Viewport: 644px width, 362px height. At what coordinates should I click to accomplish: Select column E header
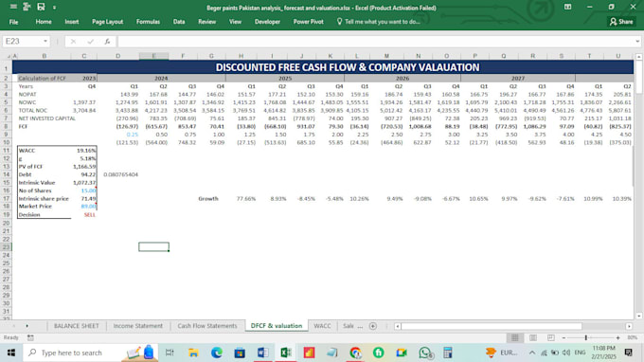[153, 56]
